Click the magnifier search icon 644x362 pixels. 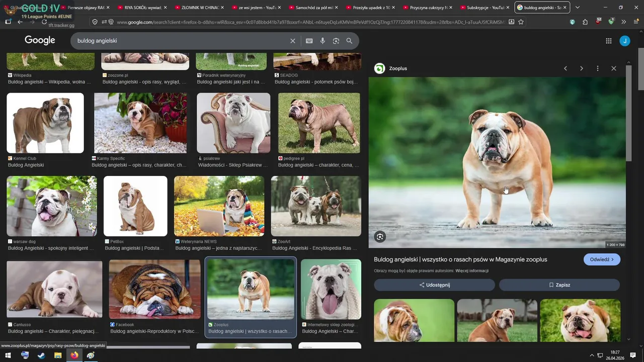tap(349, 41)
